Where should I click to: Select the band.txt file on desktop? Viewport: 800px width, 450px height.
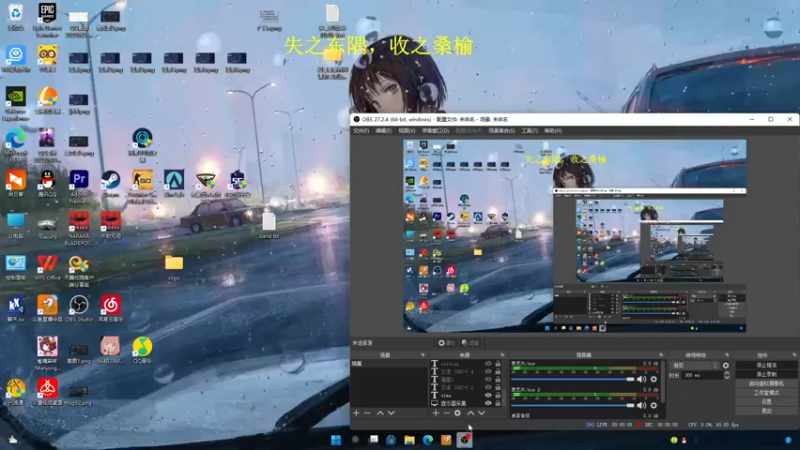tap(269, 226)
